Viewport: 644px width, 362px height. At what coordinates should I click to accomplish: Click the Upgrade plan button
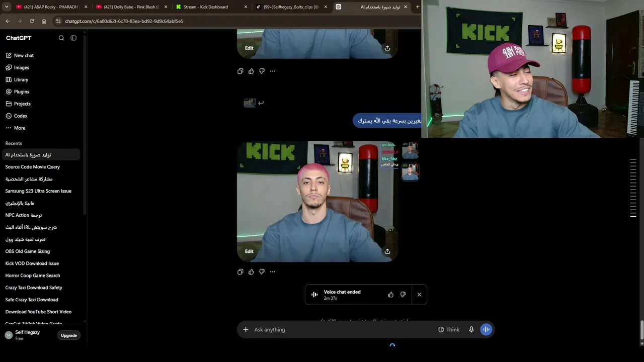[69, 335]
